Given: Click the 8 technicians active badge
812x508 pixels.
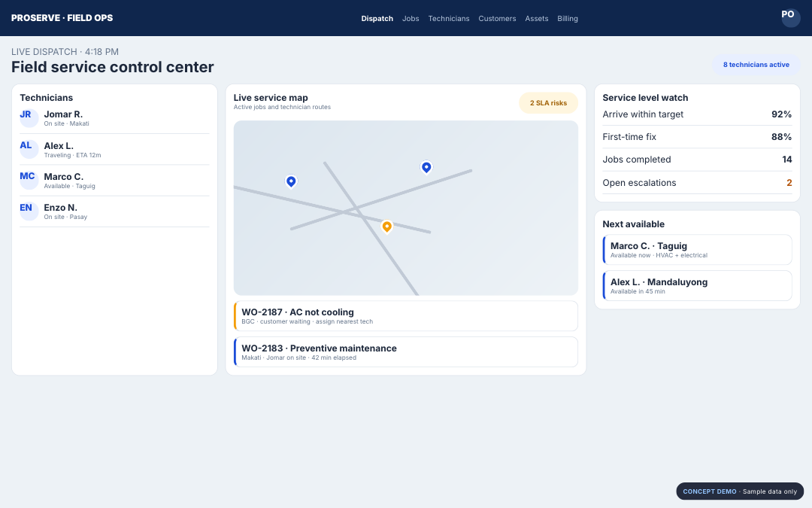Looking at the screenshot, I should 756,65.
